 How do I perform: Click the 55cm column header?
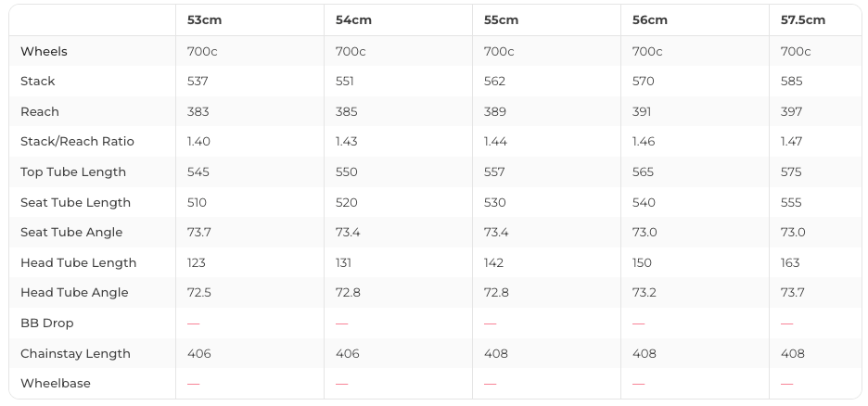click(501, 20)
